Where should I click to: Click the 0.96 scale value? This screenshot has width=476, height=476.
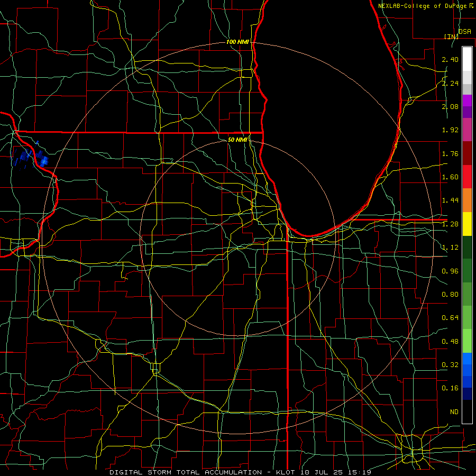click(450, 271)
